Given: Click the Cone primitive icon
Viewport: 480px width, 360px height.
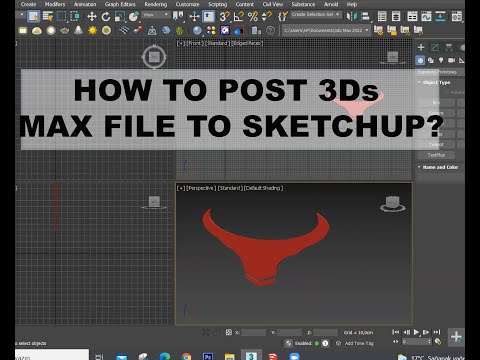Looking at the screenshot, I should [x=78, y=31].
